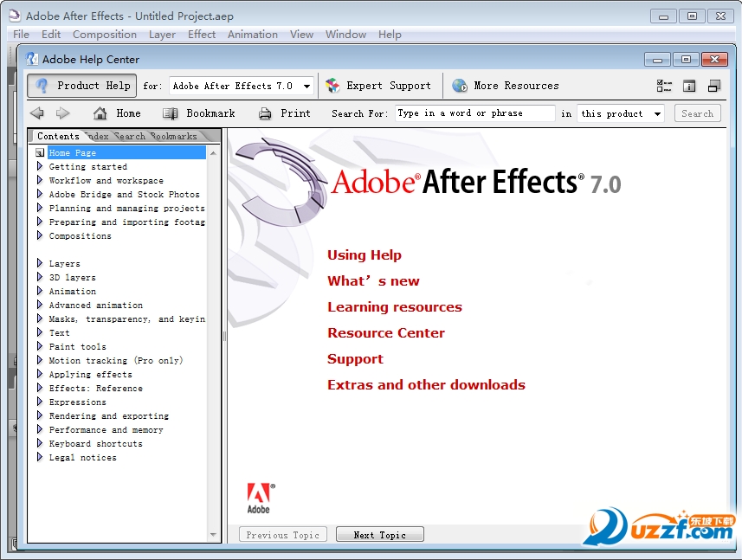Screen dimensions: 742x560
Task: Click the Home Page document icon in Contents
Action: [x=40, y=153]
